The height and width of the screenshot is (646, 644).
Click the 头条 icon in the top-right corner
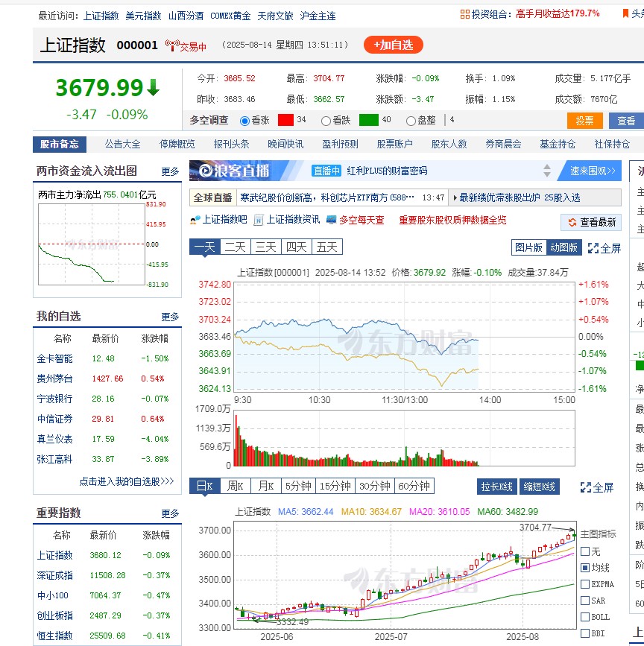[625, 12]
